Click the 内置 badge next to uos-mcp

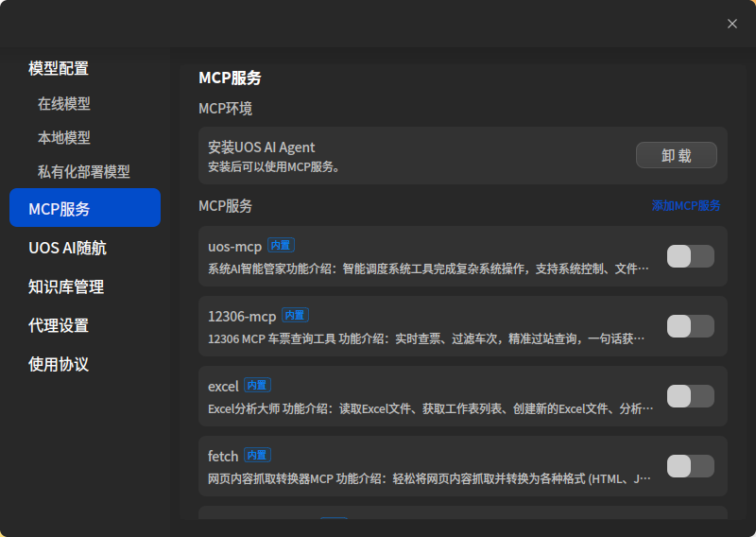[x=281, y=245]
